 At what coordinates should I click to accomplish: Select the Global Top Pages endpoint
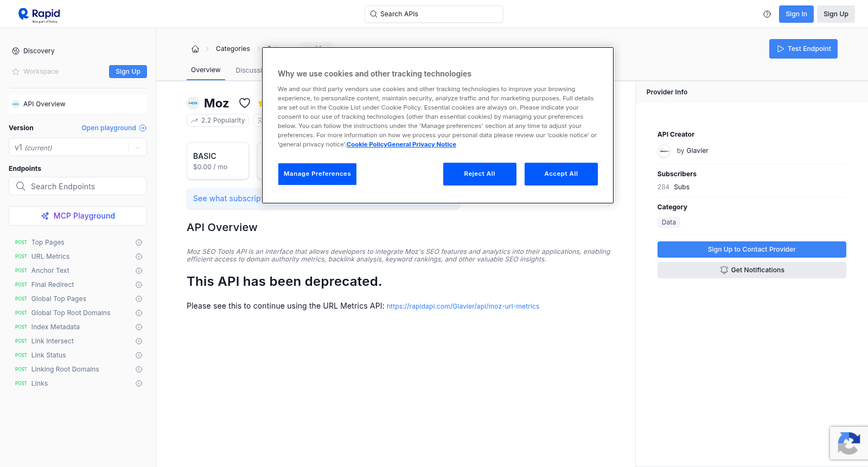click(59, 299)
